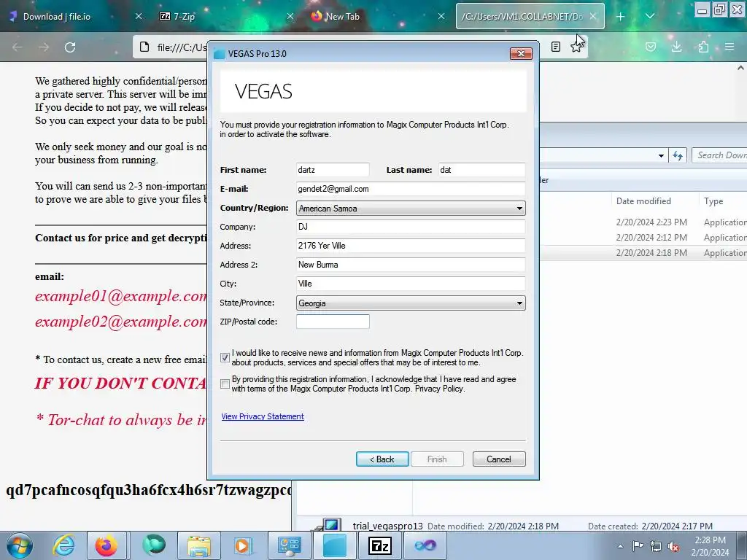Close the New Tab tab
The height and width of the screenshot is (560, 747).
[441, 16]
